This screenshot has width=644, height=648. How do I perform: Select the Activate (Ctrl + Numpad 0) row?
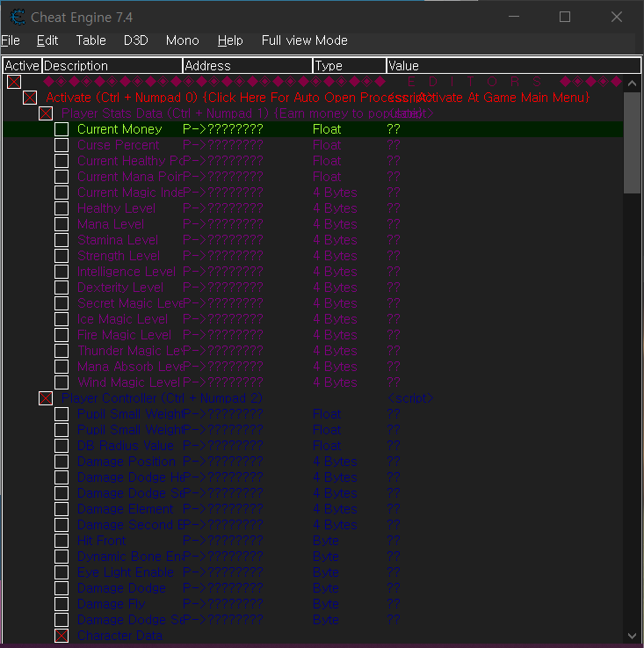[x=318, y=98]
